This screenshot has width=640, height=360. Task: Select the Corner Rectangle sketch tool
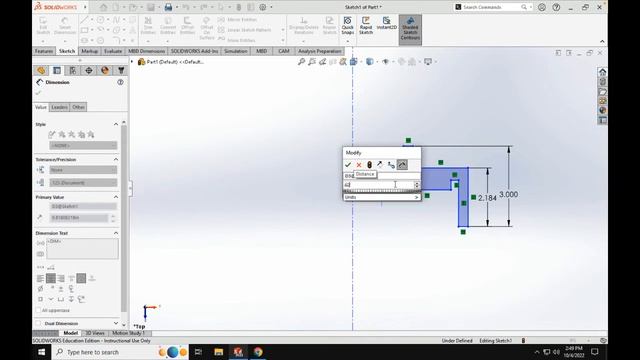84,30
